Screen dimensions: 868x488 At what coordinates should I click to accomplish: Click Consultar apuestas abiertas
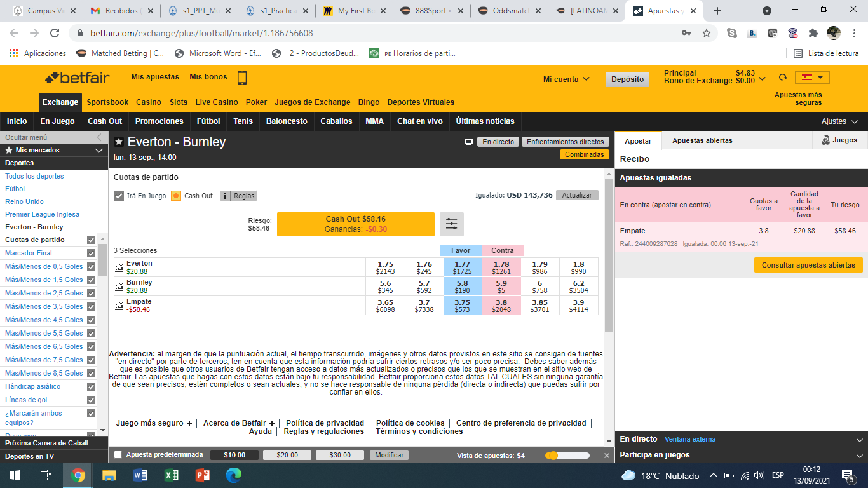[808, 265]
